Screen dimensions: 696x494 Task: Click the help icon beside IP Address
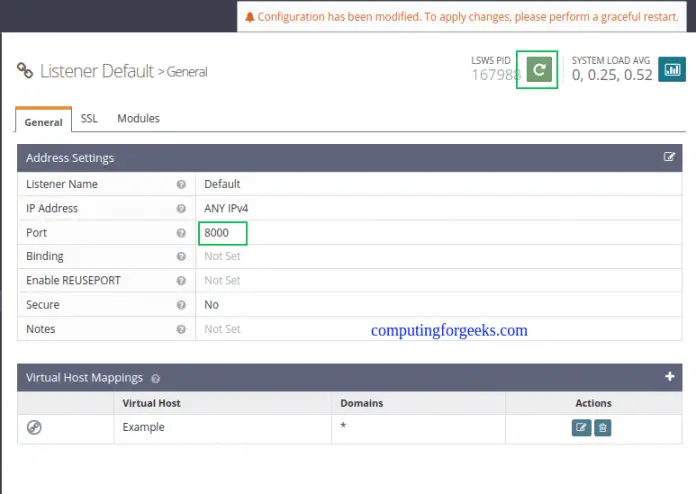(x=181, y=209)
